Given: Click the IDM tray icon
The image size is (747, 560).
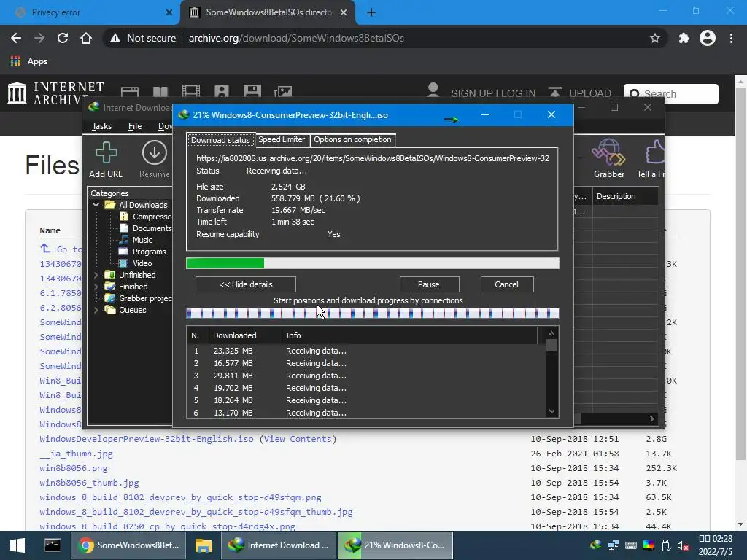Looking at the screenshot, I should [x=595, y=545].
